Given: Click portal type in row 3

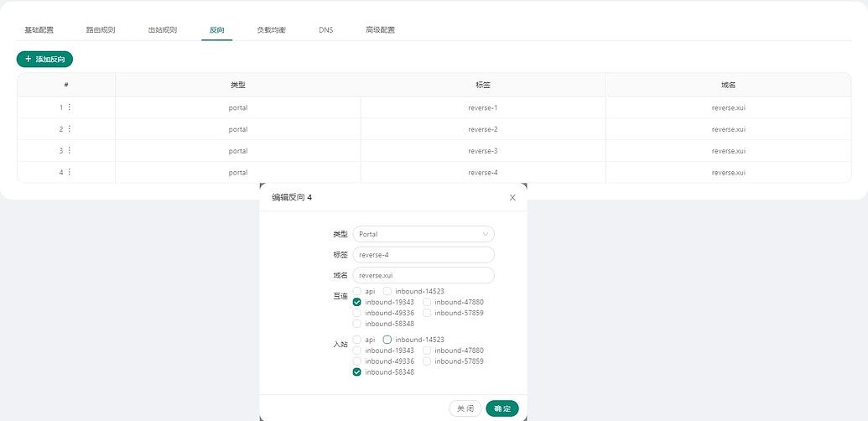Looking at the screenshot, I should 238,151.
